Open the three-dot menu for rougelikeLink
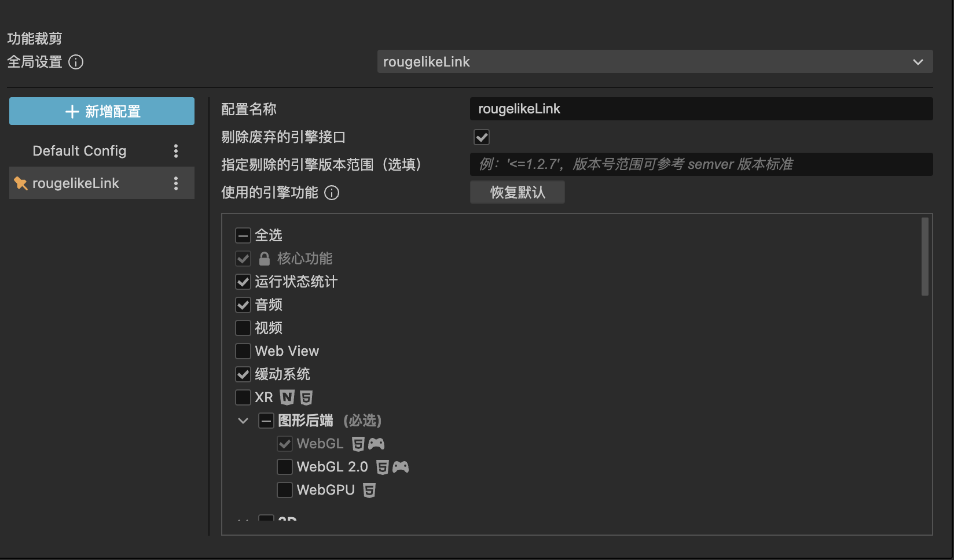 point(176,183)
